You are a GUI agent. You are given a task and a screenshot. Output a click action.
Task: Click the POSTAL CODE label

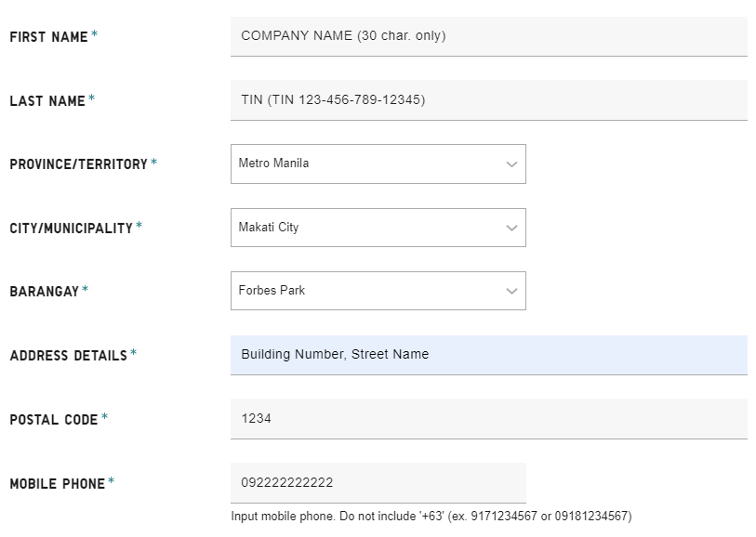click(53, 419)
